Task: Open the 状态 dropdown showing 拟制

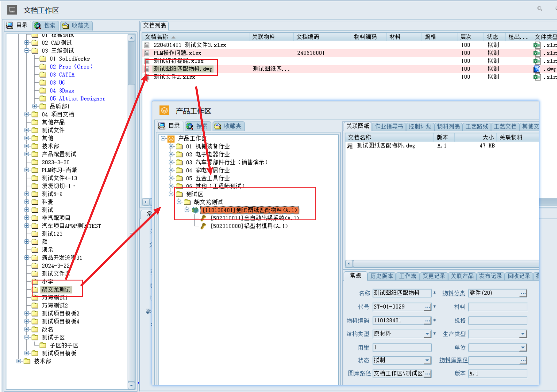Action: tap(427, 360)
